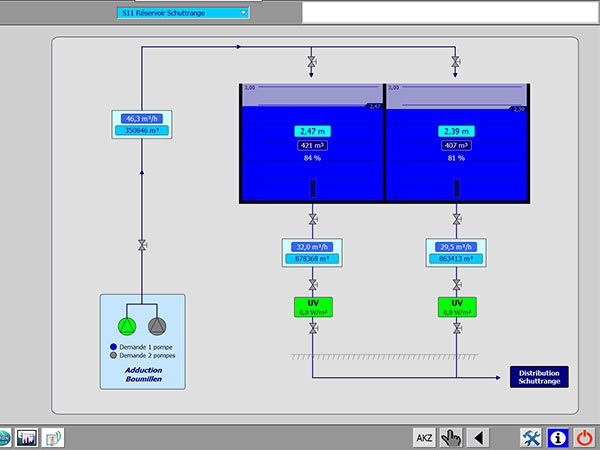Click the 863413 m³ right outlet totalizer
Image resolution: width=600 pixels, height=450 pixels.
pyautogui.click(x=456, y=259)
